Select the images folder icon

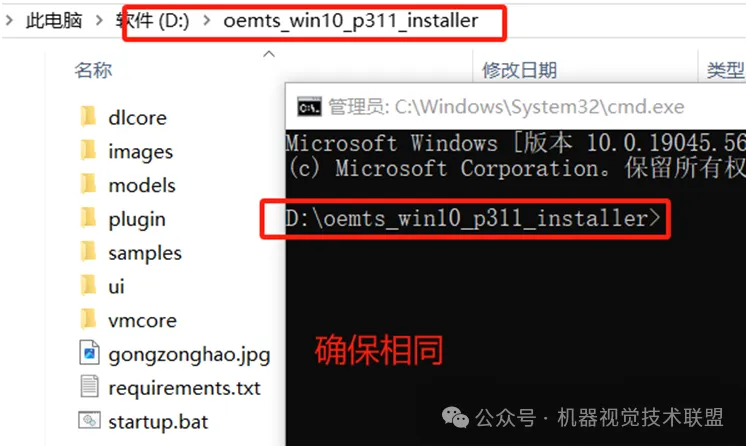[89, 151]
